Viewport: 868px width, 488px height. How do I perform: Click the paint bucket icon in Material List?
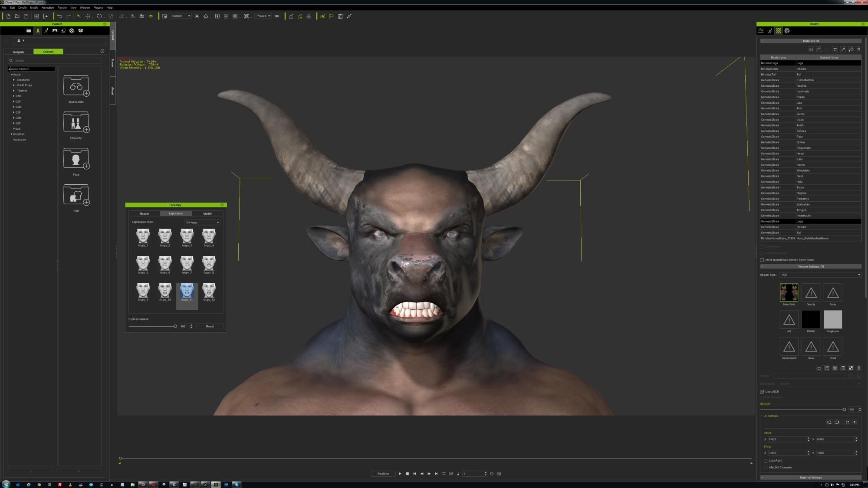(x=851, y=49)
